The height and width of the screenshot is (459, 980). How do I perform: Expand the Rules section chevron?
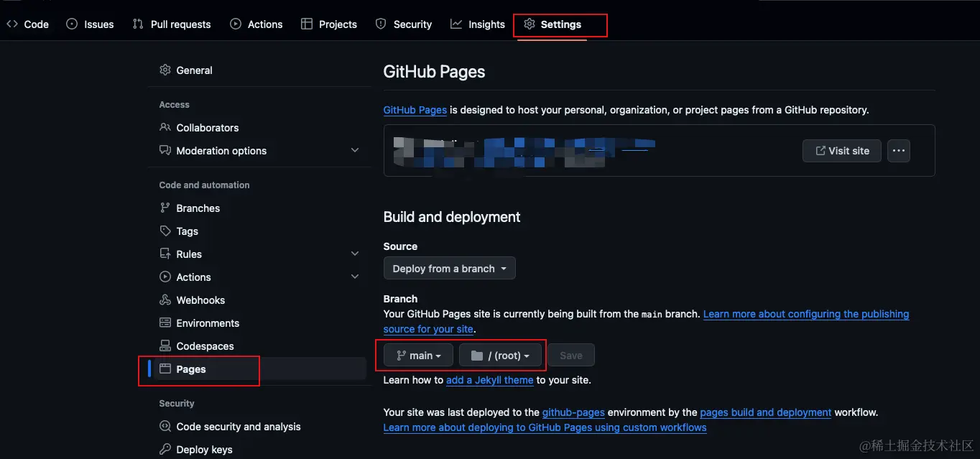coord(355,254)
